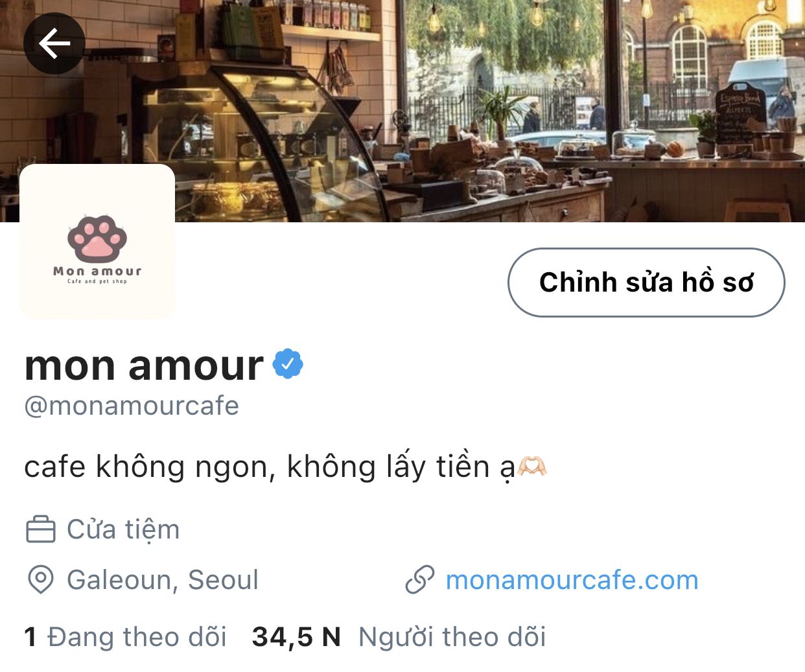Click the 'Galeoun, Seoul' location text
805x672 pixels.
point(163,580)
